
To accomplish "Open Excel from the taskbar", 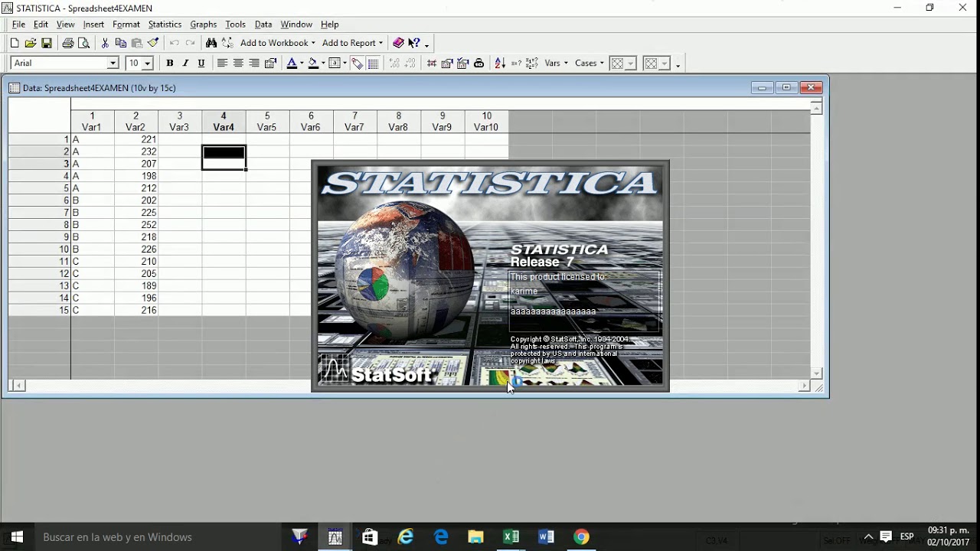I will pos(511,537).
